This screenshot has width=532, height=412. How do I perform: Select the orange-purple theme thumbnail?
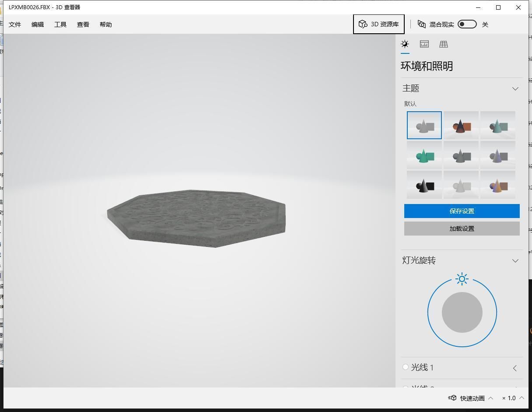tap(498, 185)
